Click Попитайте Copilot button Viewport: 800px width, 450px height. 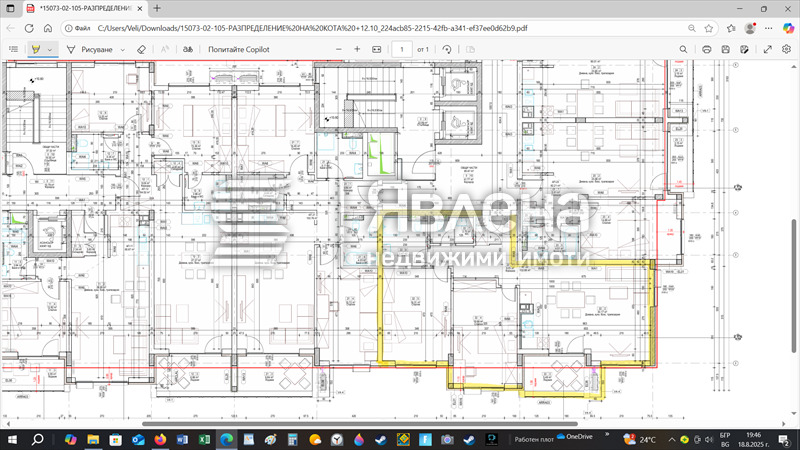click(239, 49)
